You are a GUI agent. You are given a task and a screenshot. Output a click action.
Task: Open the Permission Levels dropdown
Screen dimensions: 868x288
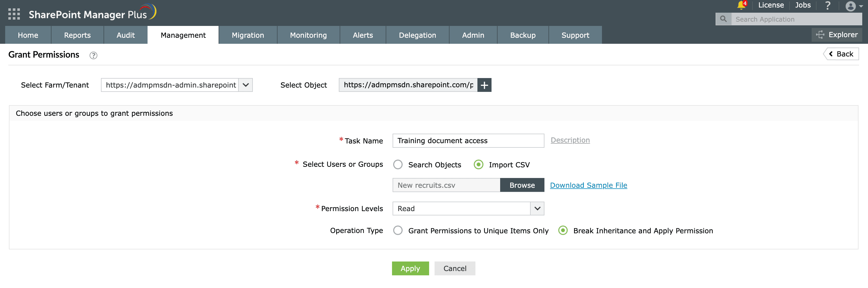click(537, 209)
